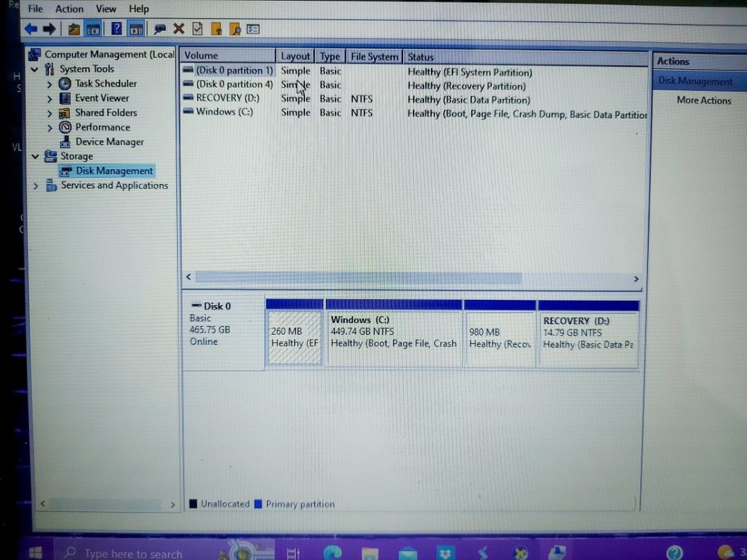Toggle the Show/Hide Action Pane icon
This screenshot has width=747, height=560.
pyautogui.click(x=136, y=28)
